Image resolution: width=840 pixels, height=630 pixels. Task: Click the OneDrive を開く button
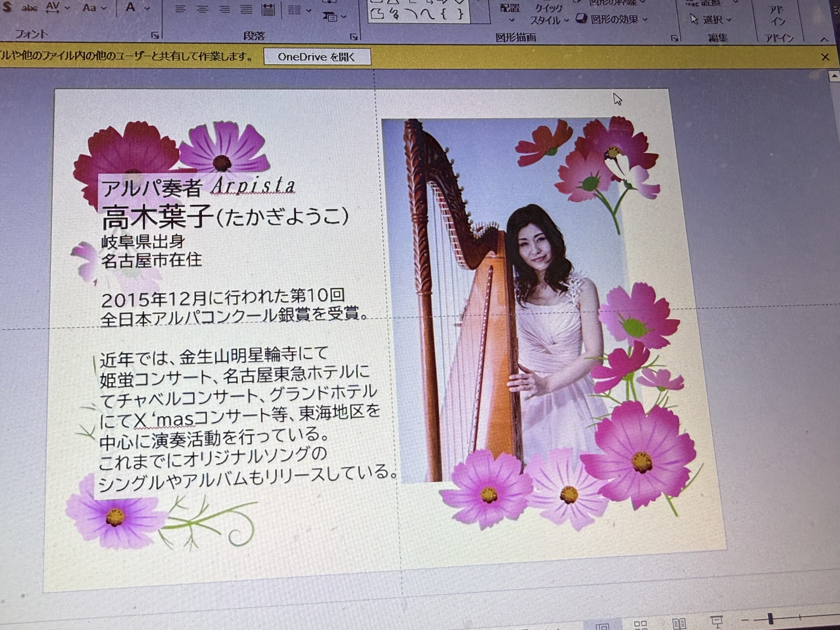[x=317, y=57]
